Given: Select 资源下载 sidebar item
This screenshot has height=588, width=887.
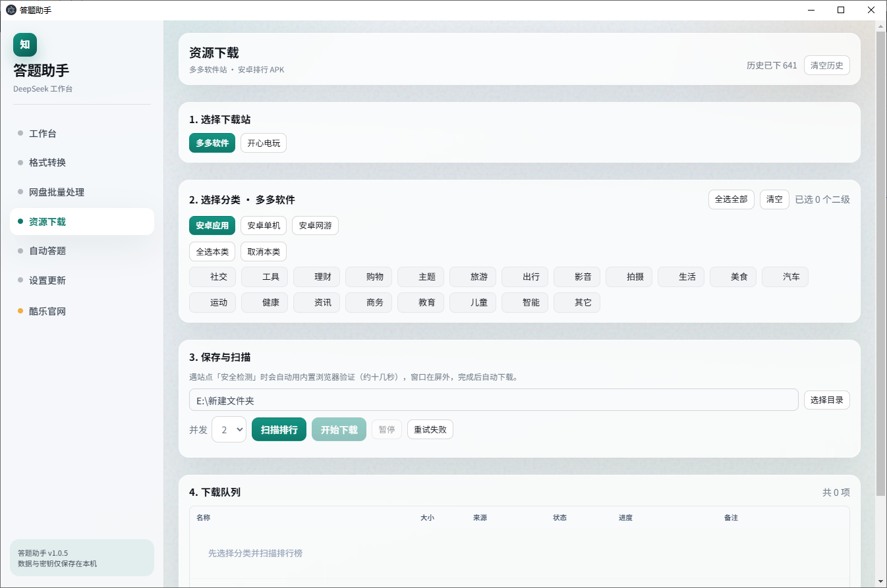Looking at the screenshot, I should 82,222.
